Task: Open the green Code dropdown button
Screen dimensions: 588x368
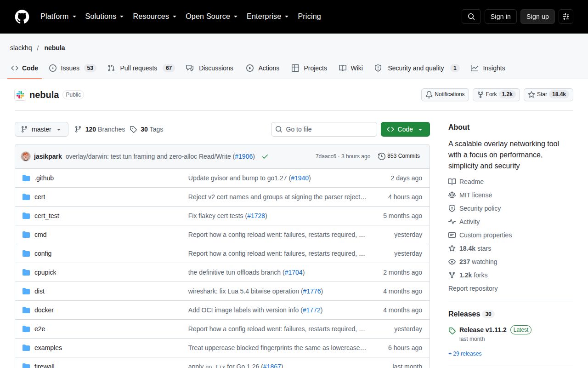Action: click(x=405, y=129)
